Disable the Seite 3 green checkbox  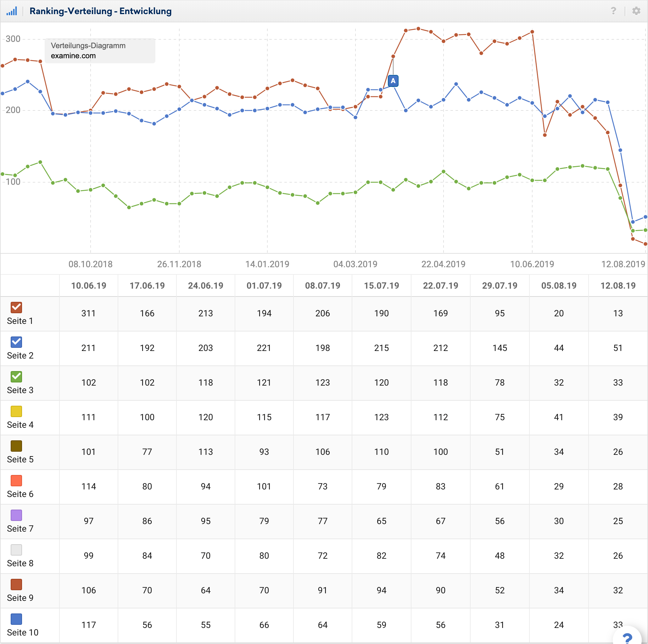[16, 376]
